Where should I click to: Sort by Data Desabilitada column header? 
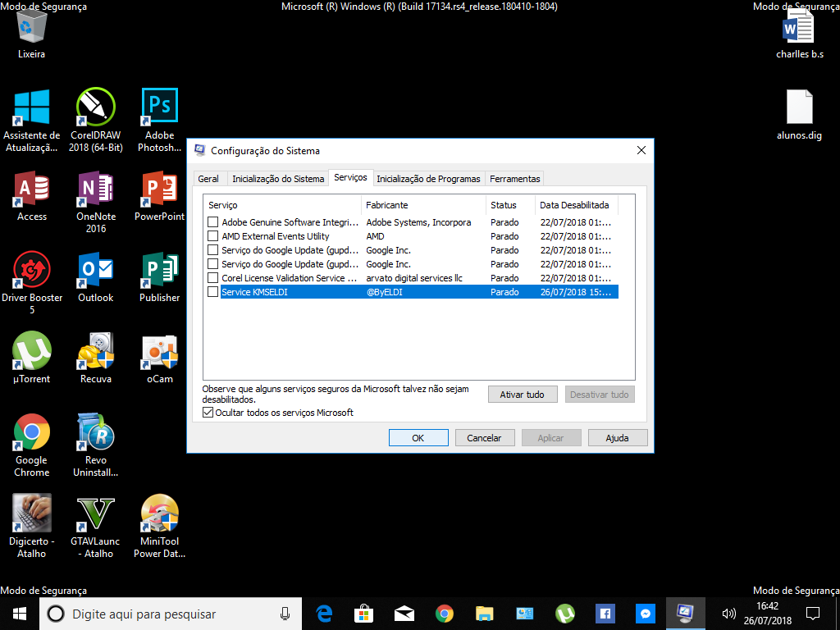[x=576, y=205]
